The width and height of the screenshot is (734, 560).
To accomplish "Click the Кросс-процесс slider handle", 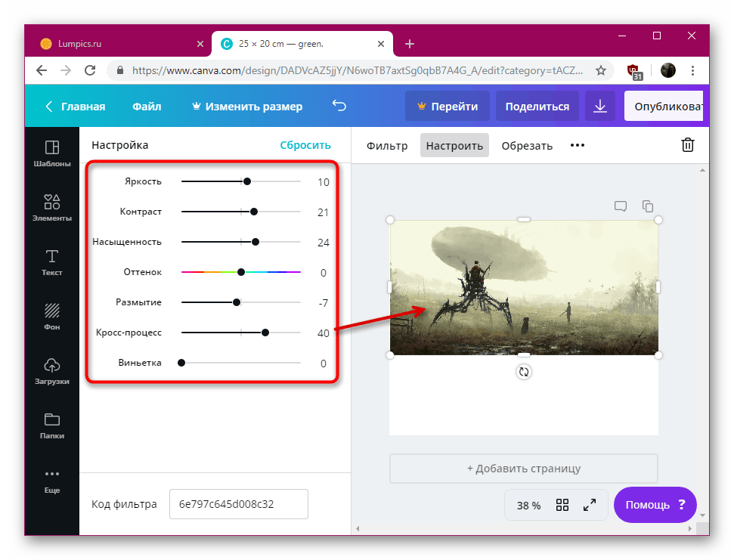I will [265, 333].
